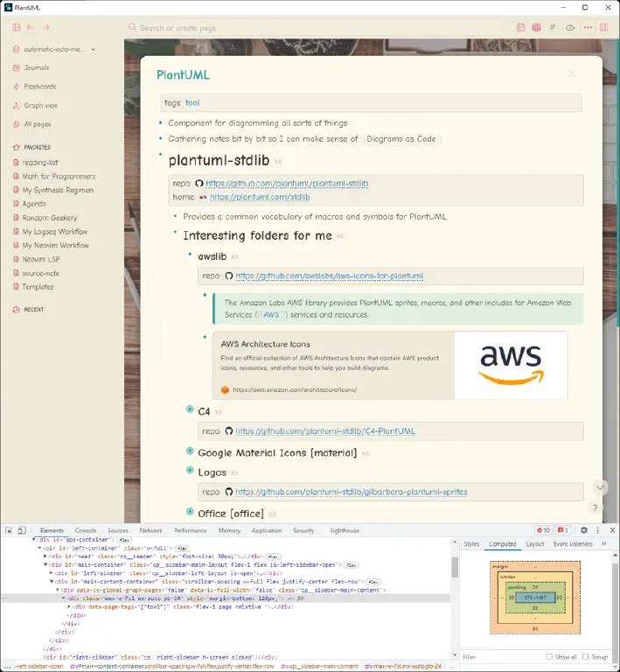Click the search magnifier icon
The width and height of the screenshot is (620, 672).
(132, 27)
